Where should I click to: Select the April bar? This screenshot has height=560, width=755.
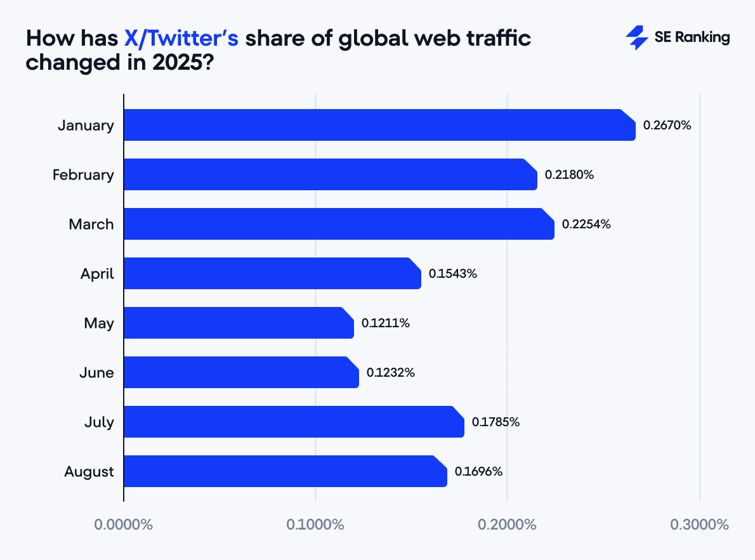[x=272, y=273]
